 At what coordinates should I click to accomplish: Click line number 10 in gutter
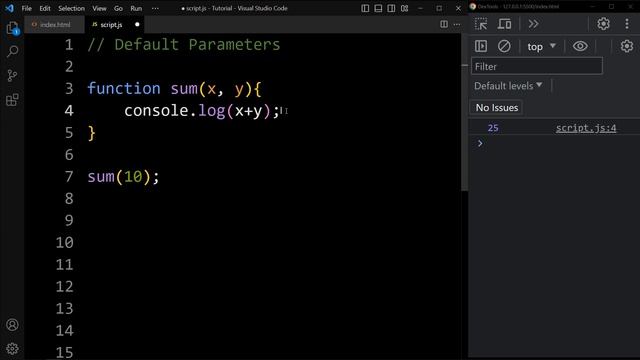[64, 243]
